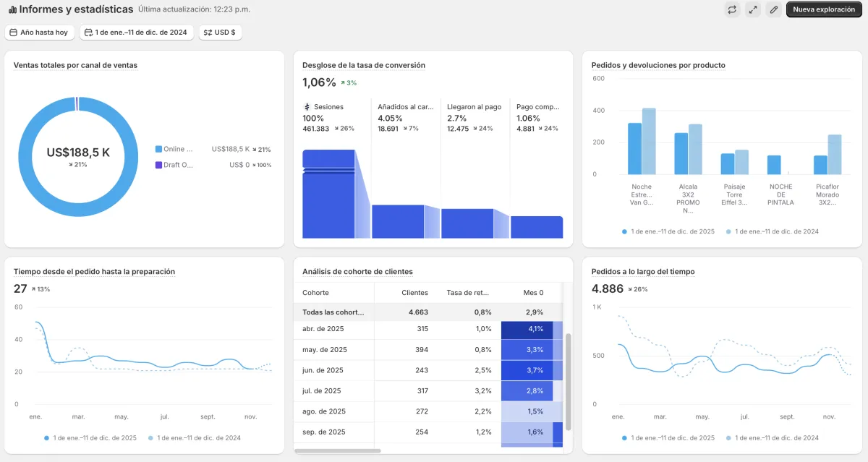Click the Nueva exploración button

(824, 9)
